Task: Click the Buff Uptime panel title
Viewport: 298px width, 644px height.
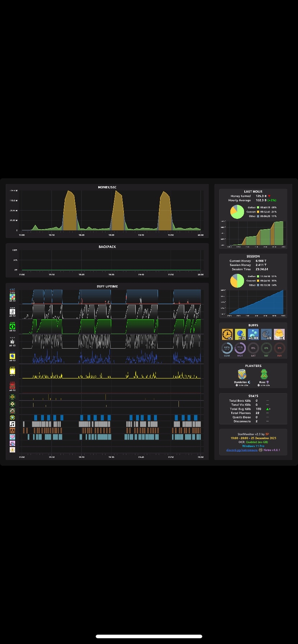Action: click(107, 286)
